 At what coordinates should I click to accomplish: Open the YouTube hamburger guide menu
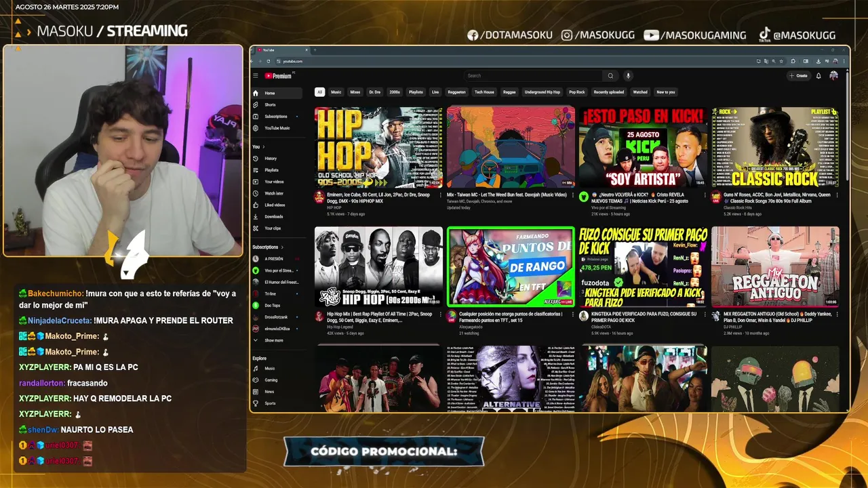coord(256,76)
